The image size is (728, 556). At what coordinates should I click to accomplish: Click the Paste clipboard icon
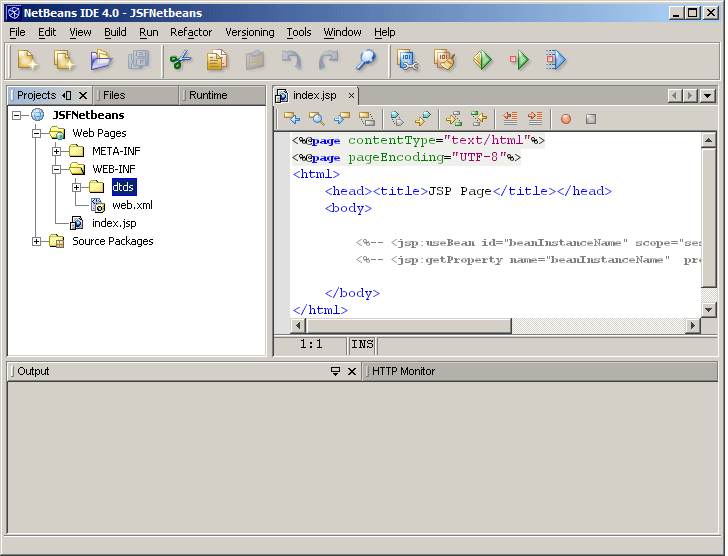click(254, 60)
